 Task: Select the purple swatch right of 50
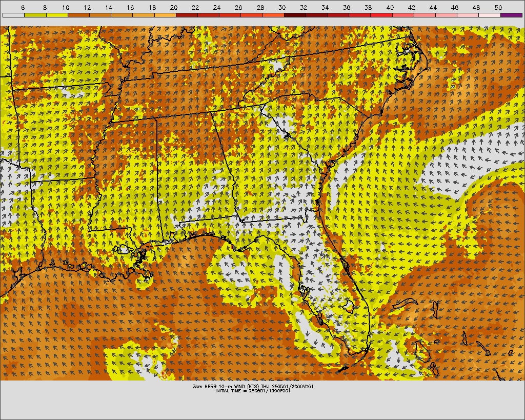point(511,15)
